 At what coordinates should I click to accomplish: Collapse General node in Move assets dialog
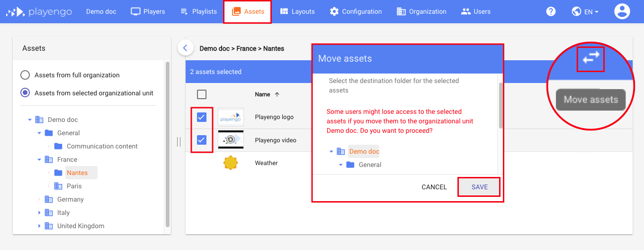point(341,165)
